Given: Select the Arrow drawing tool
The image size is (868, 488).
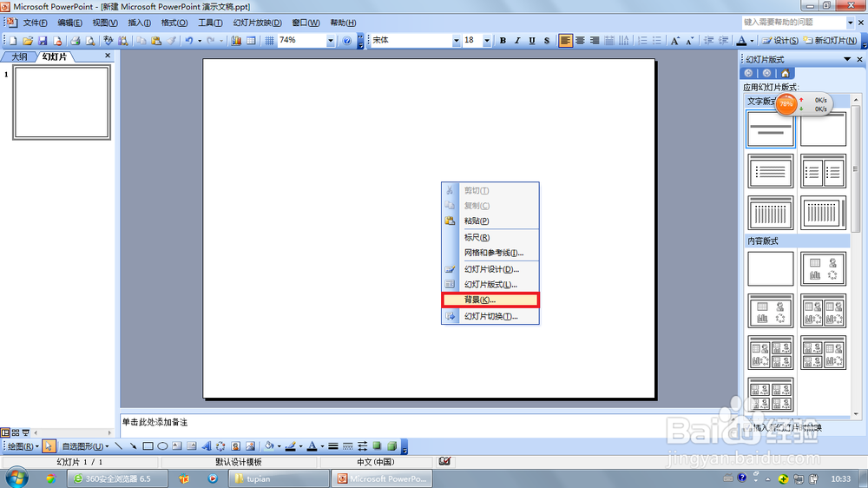Looking at the screenshot, I should point(133,446).
